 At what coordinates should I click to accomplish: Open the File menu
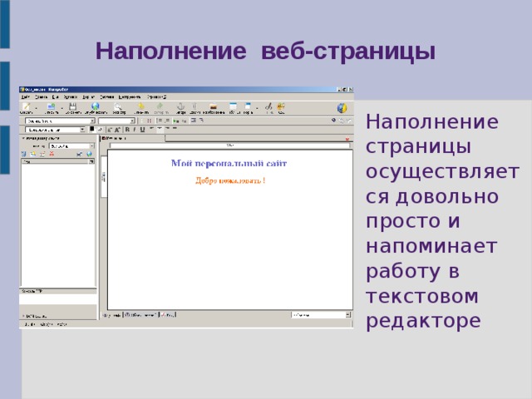point(25,97)
